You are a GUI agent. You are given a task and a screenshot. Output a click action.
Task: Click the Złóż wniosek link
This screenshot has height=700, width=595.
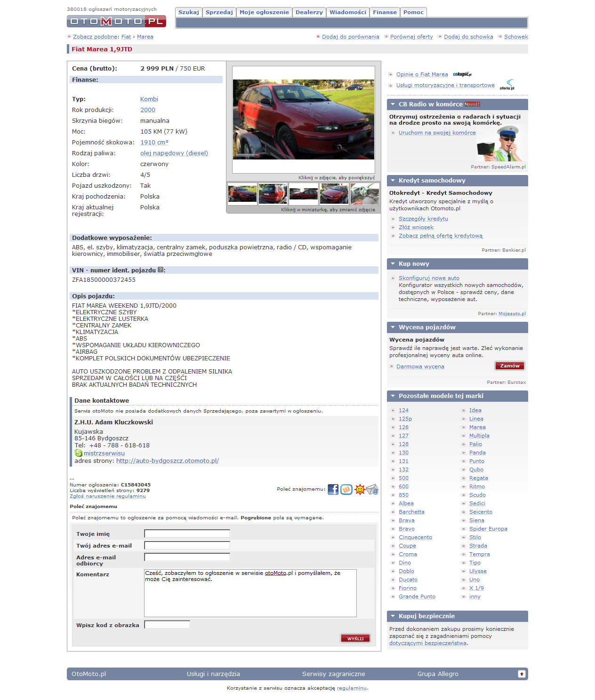416,227
